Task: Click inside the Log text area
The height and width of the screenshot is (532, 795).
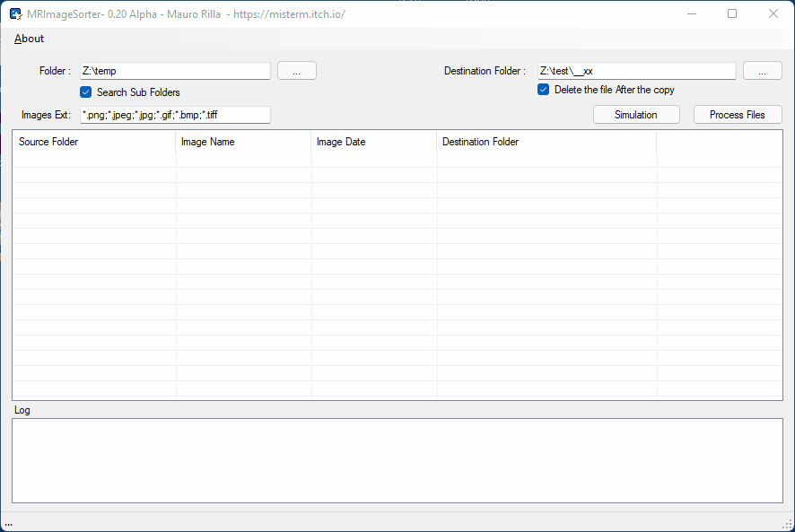Action: (x=397, y=460)
